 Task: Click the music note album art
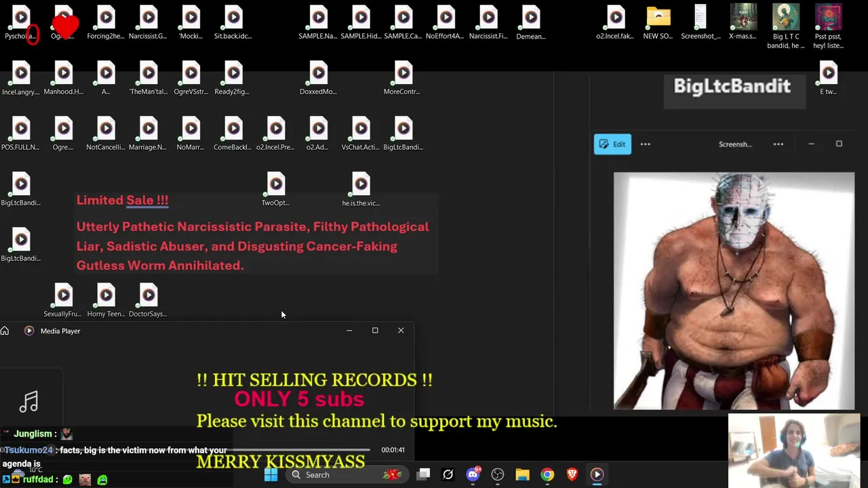click(x=28, y=402)
